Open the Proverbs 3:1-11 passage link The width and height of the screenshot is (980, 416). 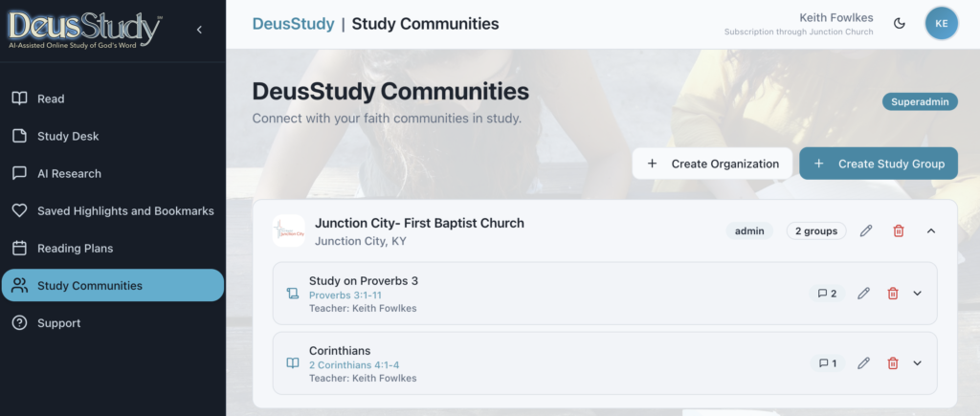point(345,296)
